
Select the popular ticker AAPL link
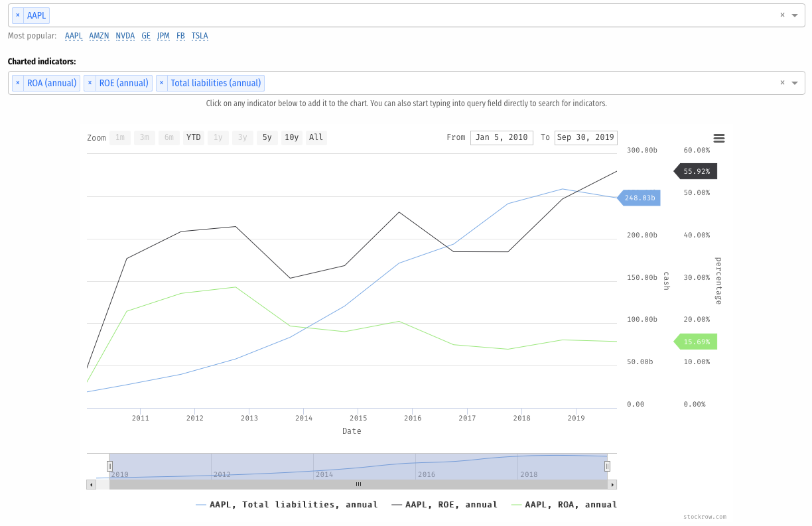(x=74, y=36)
